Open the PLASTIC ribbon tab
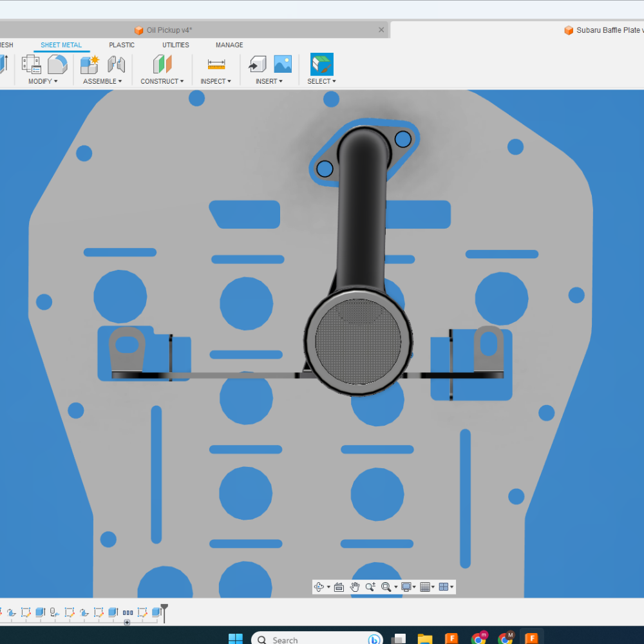The height and width of the screenshot is (644, 644). click(122, 45)
